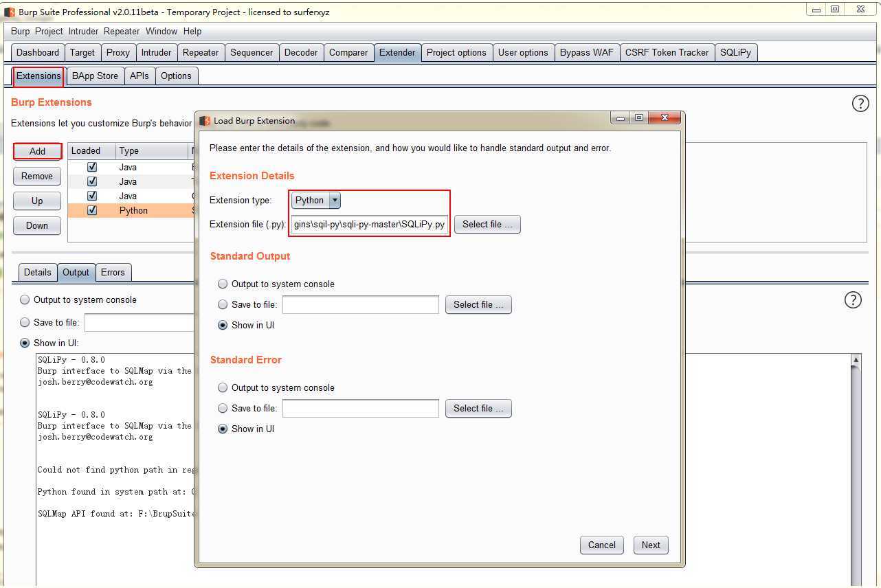
Task: Select Standard Output 'Save to file' radio
Action: coord(223,304)
